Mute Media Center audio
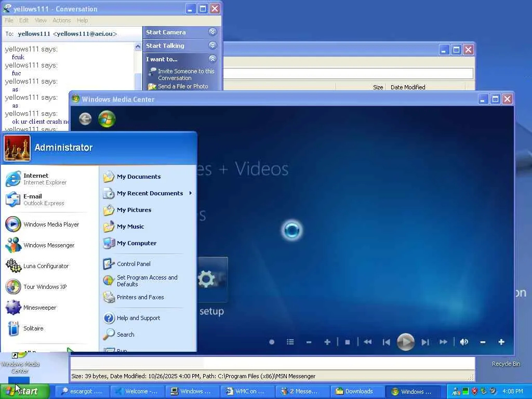532x399 pixels. point(464,342)
